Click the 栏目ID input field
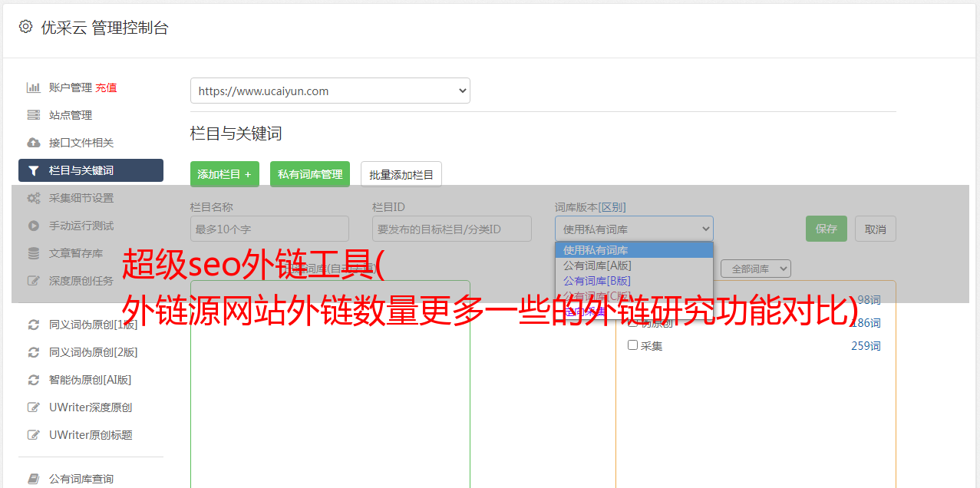 point(452,229)
